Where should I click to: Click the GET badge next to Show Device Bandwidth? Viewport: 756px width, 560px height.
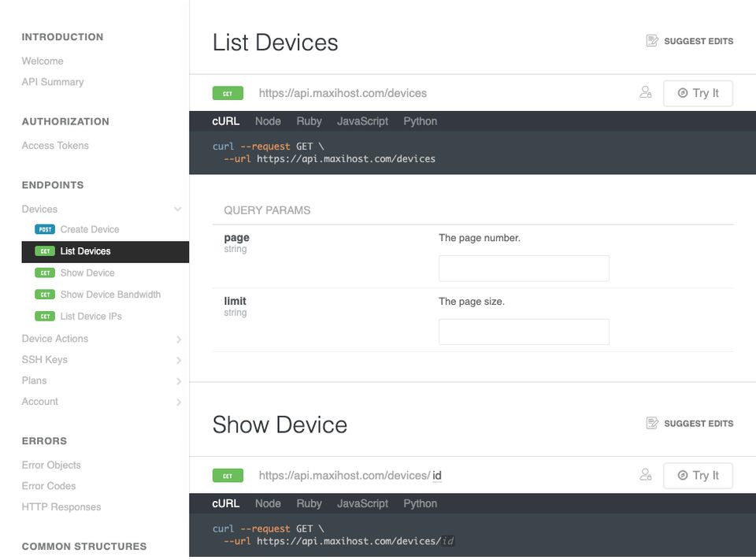[x=45, y=295]
